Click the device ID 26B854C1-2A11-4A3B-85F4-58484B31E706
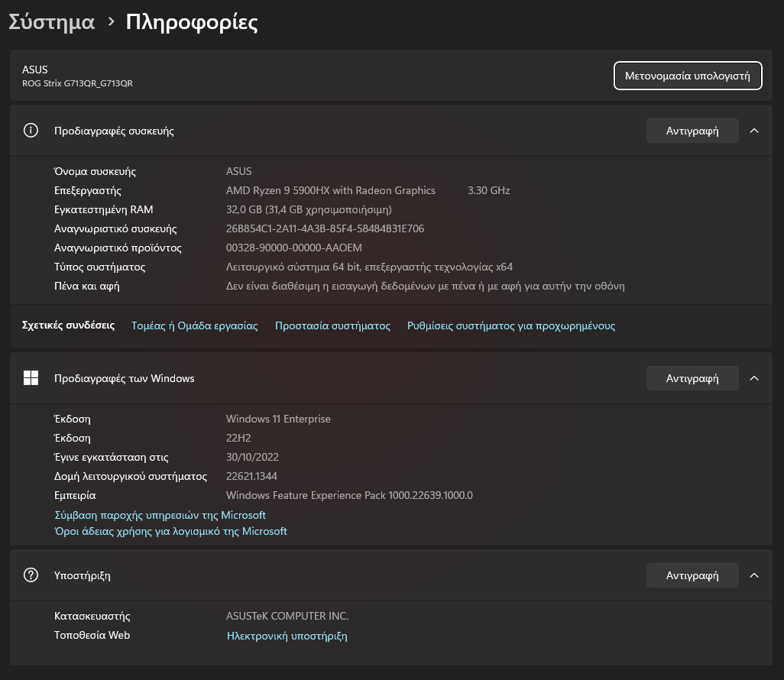Viewport: 784px width, 680px height. click(x=325, y=228)
